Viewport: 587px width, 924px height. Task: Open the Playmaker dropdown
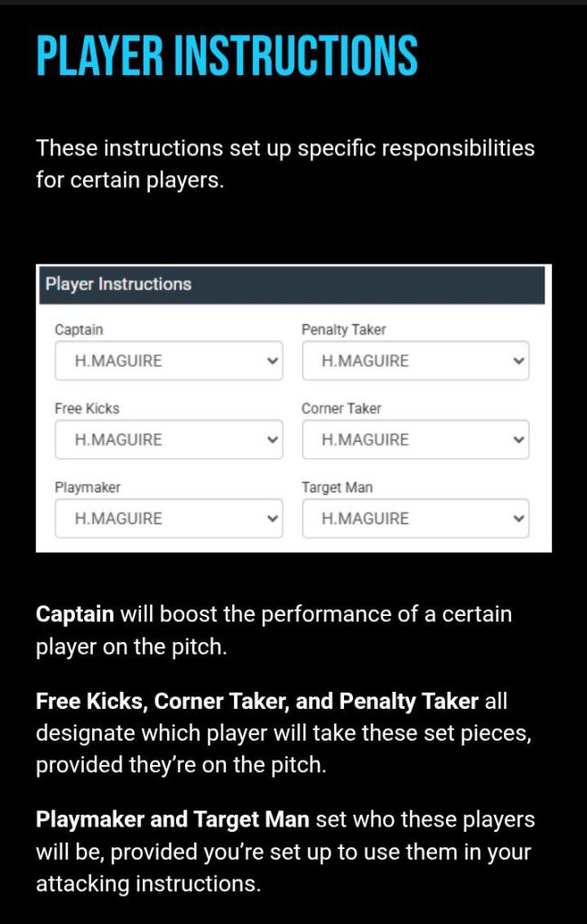pos(168,518)
